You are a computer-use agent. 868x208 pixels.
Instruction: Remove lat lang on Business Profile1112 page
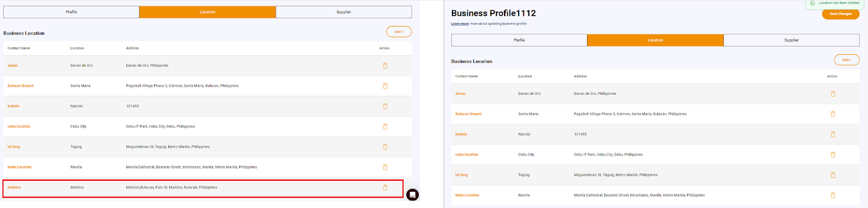point(833,175)
